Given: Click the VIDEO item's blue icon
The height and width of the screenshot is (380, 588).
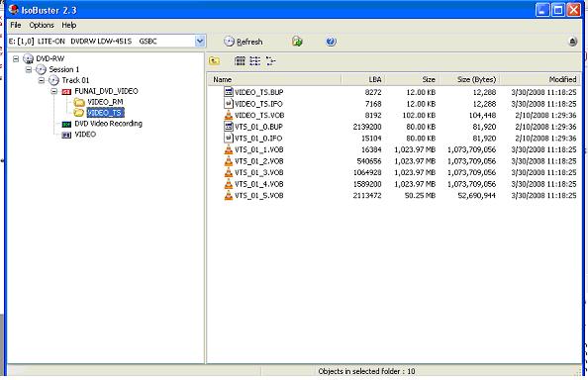Looking at the screenshot, I should point(66,135).
